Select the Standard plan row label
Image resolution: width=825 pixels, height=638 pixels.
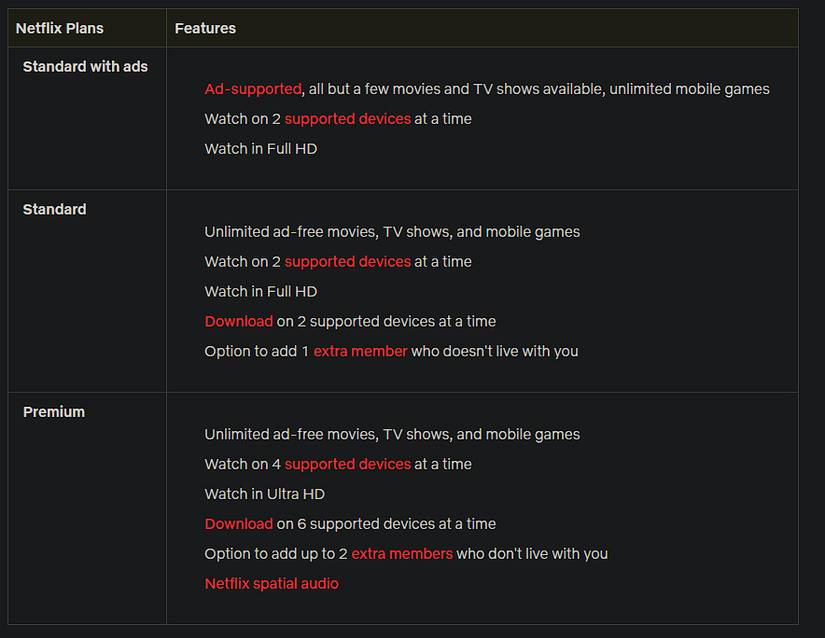[55, 210]
